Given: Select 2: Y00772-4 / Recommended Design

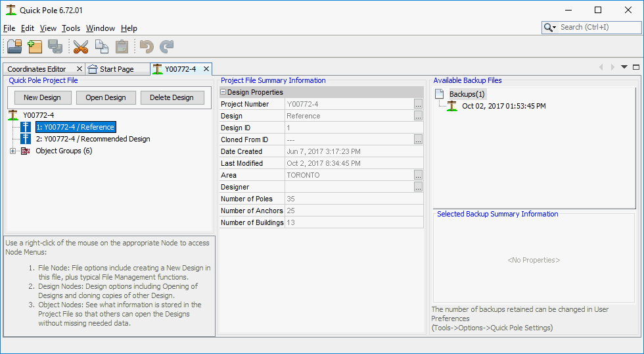Looking at the screenshot, I should (93, 139).
